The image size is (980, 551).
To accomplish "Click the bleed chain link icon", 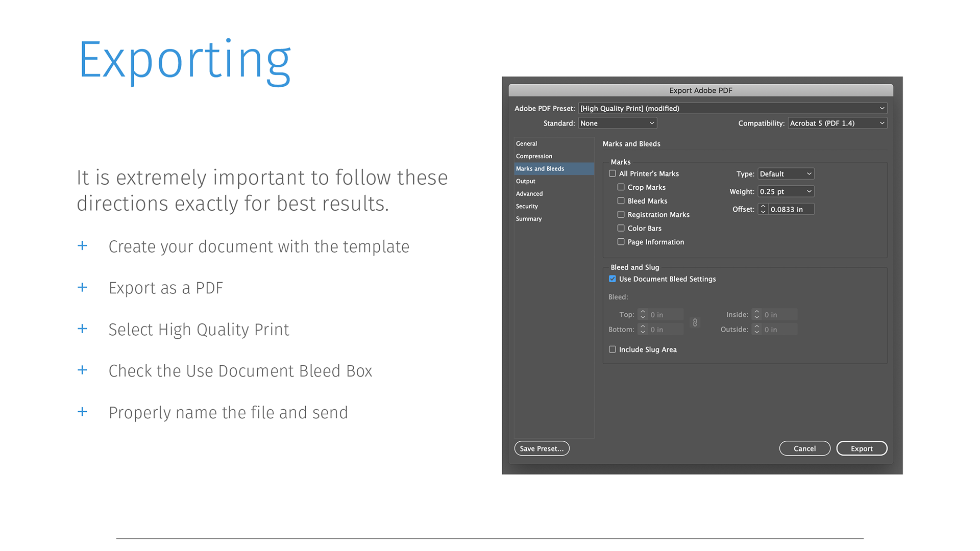I will pyautogui.click(x=695, y=322).
